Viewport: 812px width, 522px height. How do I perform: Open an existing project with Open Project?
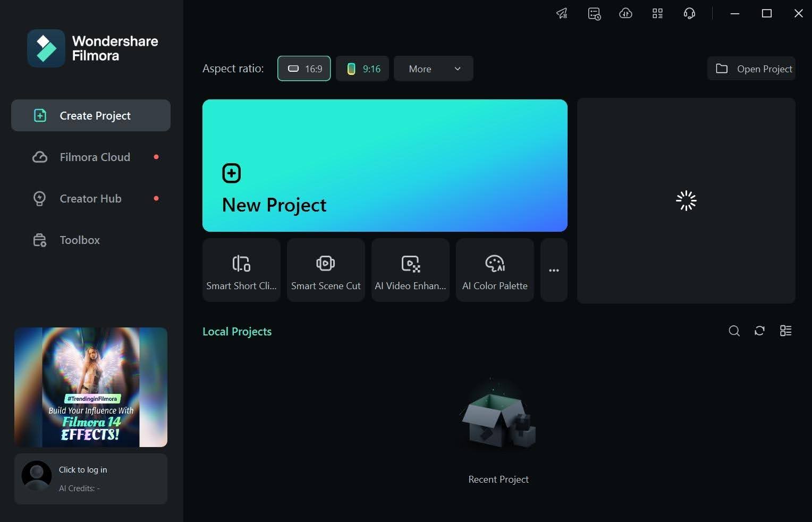[x=751, y=69]
